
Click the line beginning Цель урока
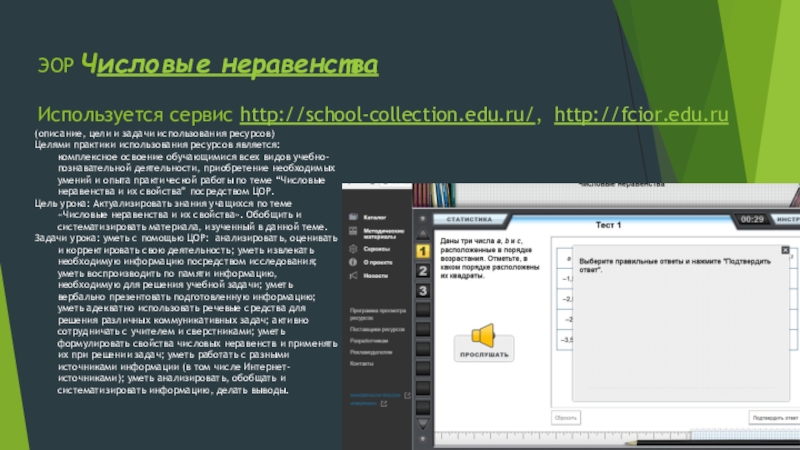tap(163, 203)
